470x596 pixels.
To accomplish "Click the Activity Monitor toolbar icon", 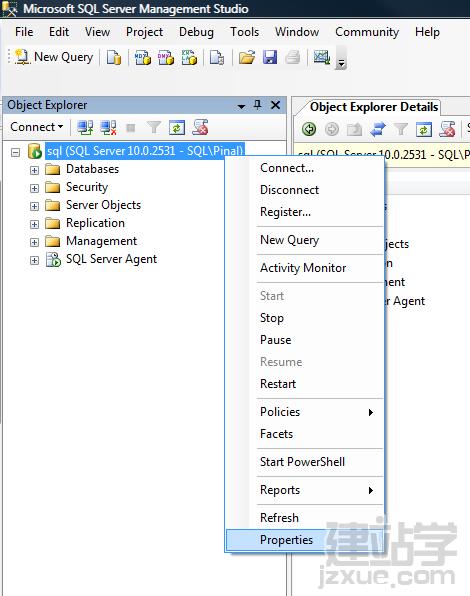I will click(x=321, y=57).
